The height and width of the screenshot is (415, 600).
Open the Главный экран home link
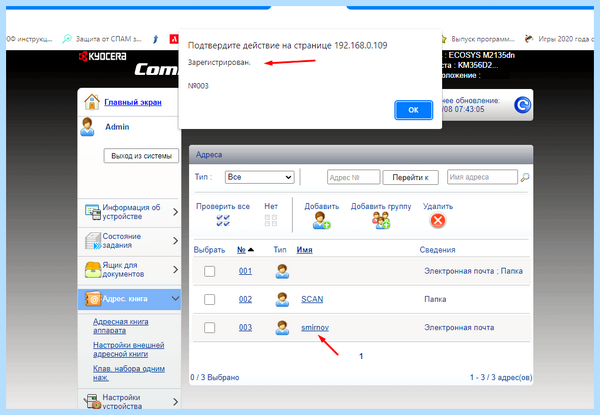pyautogui.click(x=133, y=102)
